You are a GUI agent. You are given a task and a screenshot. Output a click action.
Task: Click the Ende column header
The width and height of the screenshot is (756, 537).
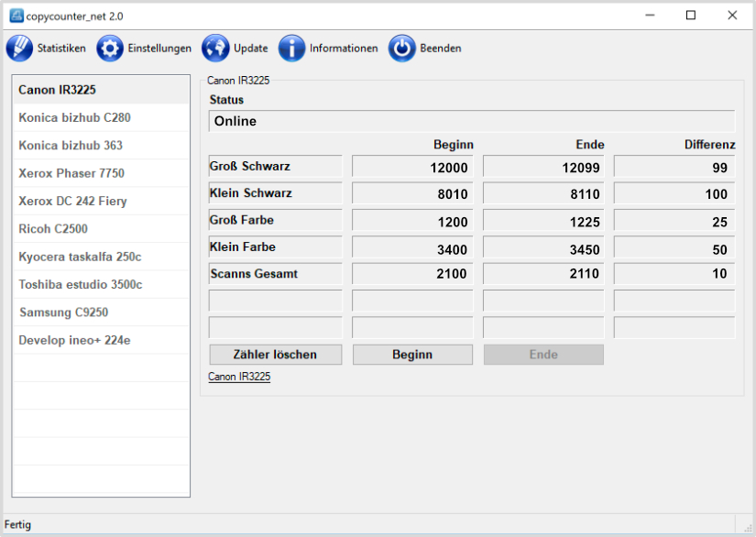pyautogui.click(x=589, y=145)
